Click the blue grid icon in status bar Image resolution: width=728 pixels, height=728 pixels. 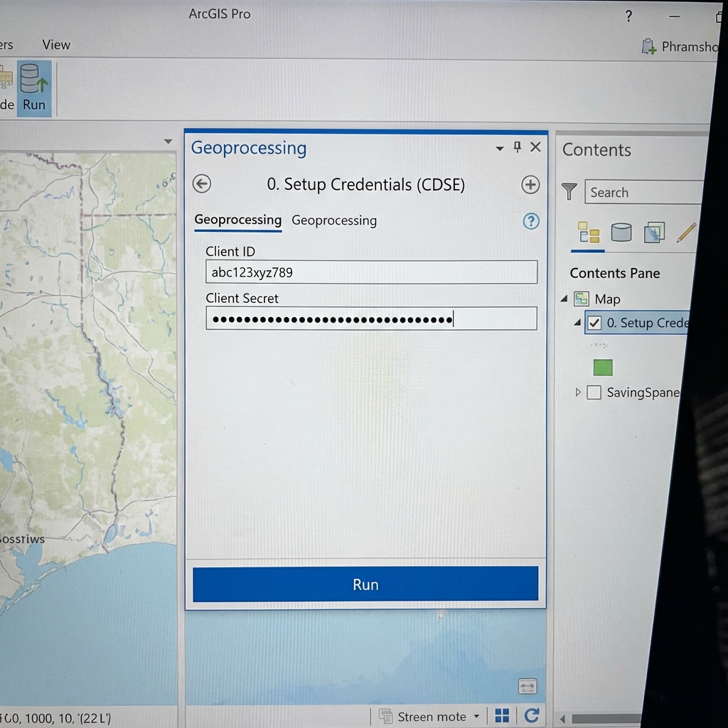(502, 715)
